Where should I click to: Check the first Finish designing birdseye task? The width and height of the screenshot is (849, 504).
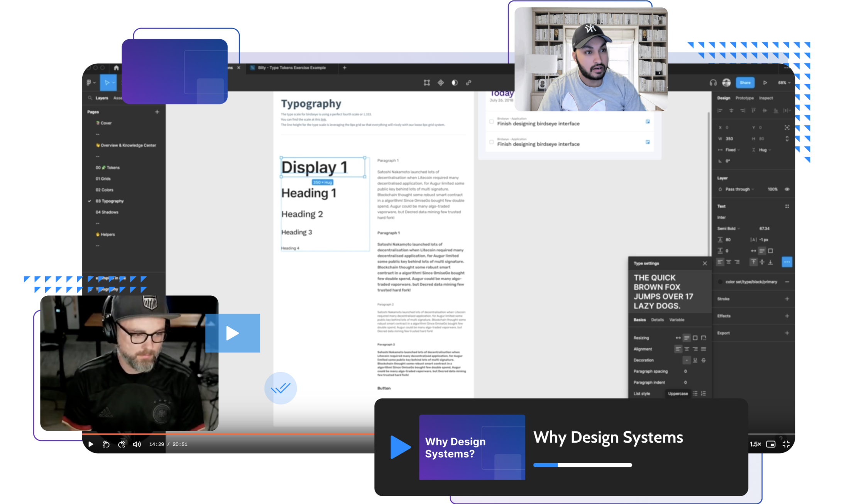491,121
